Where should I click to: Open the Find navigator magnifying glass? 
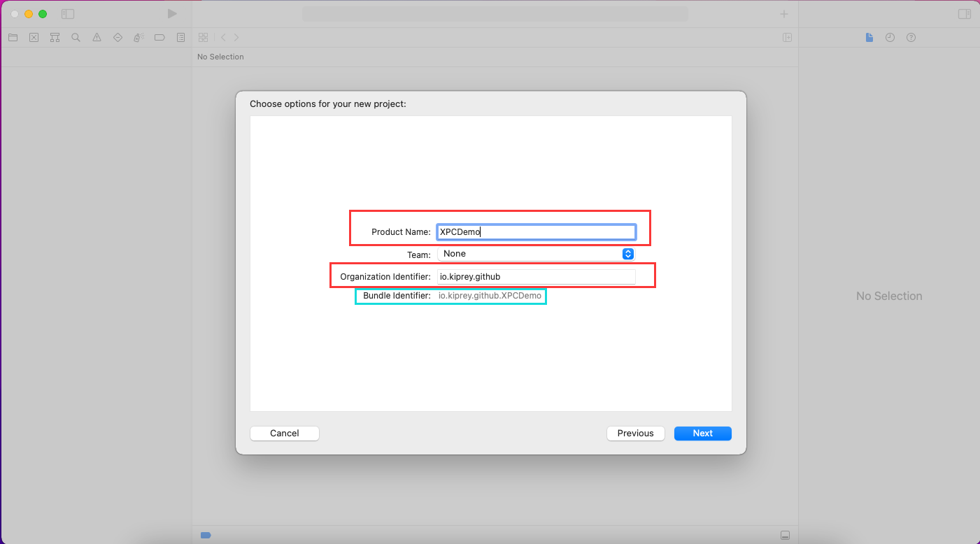[76, 38]
